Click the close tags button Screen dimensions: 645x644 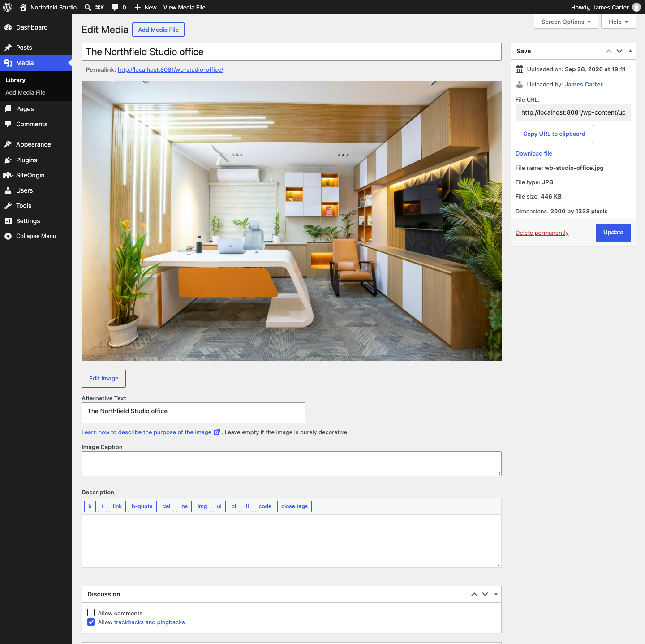tap(294, 506)
